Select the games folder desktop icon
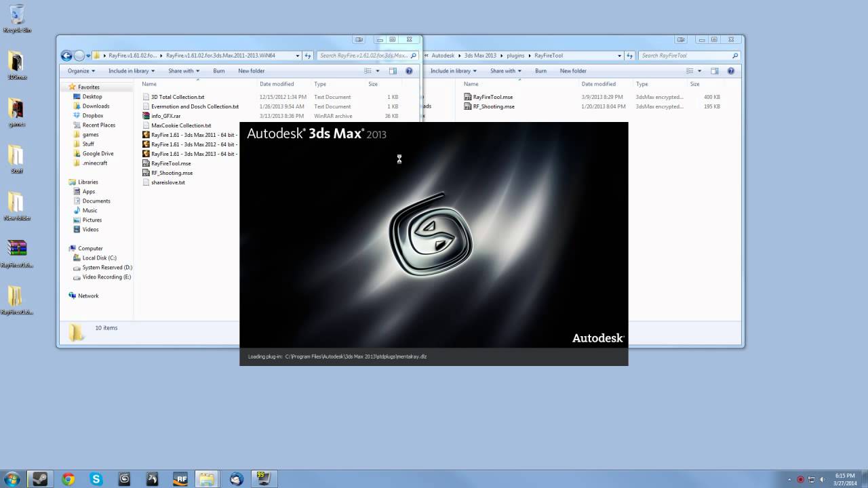The image size is (868, 488). pos(16,113)
